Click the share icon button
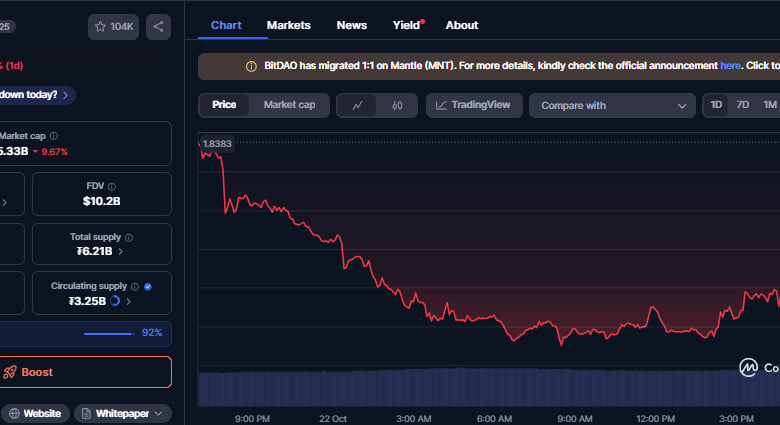This screenshot has height=425, width=780. pyautogui.click(x=158, y=27)
